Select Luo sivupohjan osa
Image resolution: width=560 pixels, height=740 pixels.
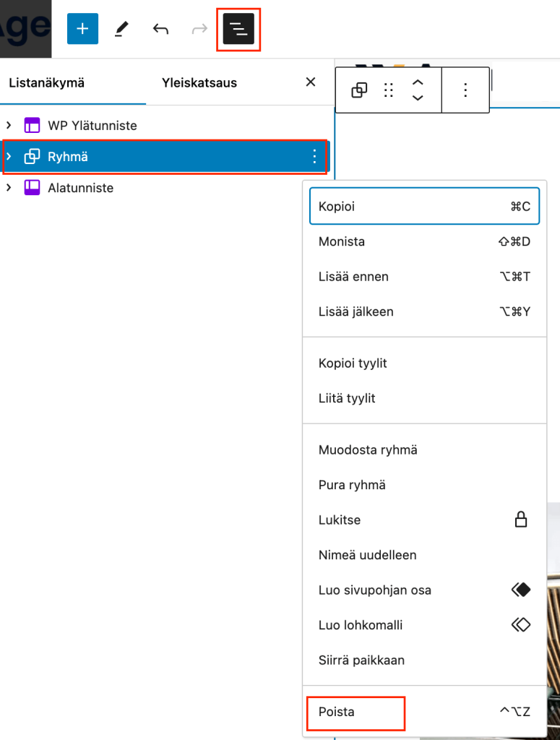[x=425, y=590]
